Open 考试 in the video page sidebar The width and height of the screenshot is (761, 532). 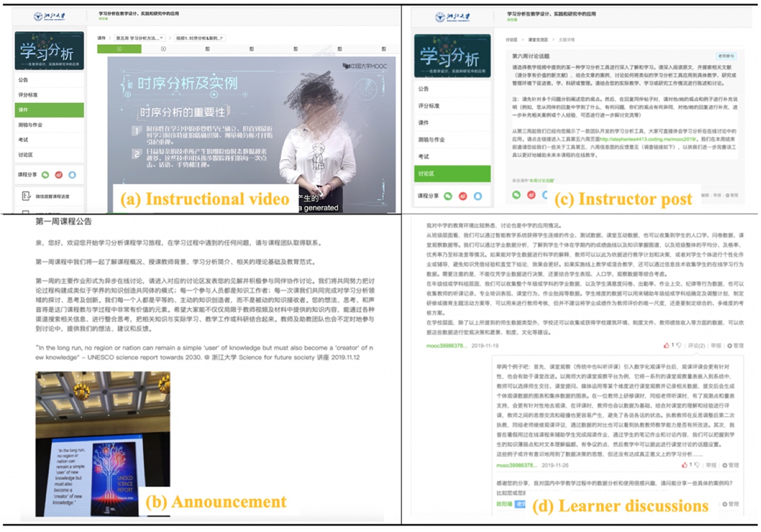click(49, 139)
